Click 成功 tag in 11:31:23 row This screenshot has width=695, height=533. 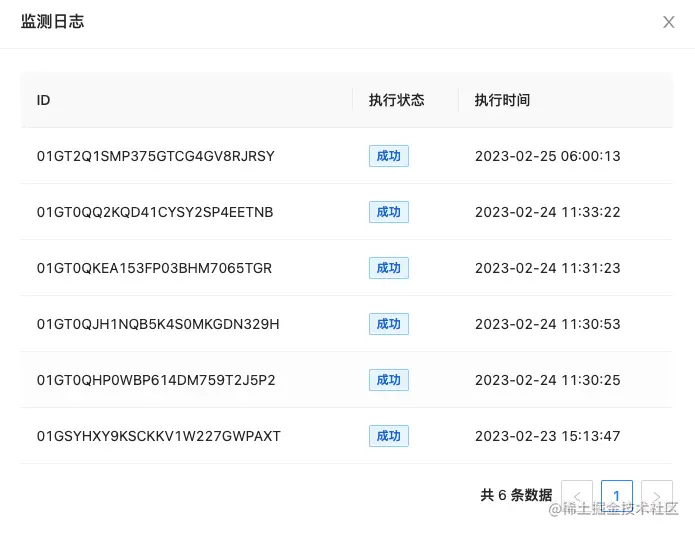pyautogui.click(x=389, y=268)
